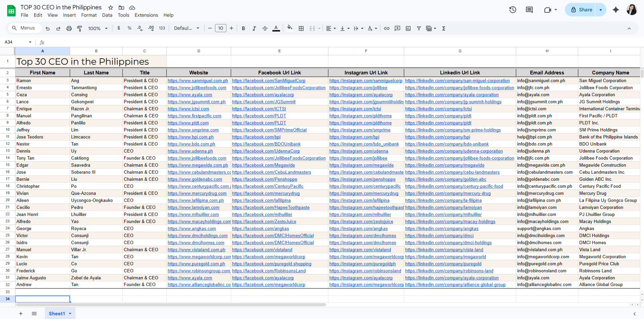This screenshot has height=319, width=644.
Task: Click the Undo icon in toolbar
Action: click(x=48, y=29)
